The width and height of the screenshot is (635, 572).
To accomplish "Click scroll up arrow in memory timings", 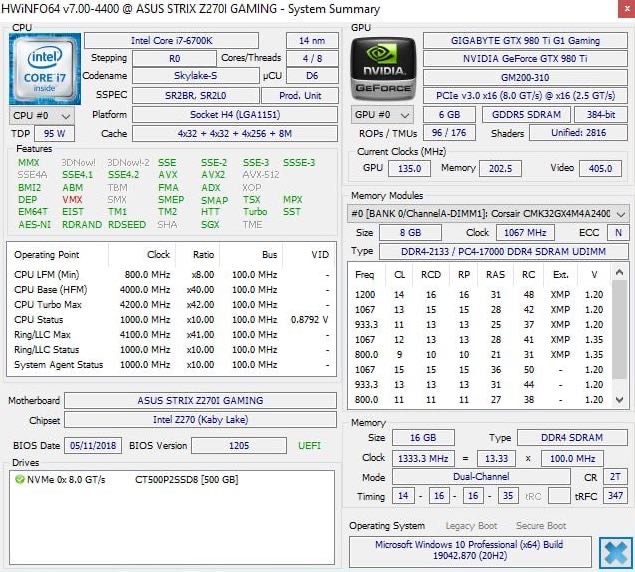I will pos(619,273).
